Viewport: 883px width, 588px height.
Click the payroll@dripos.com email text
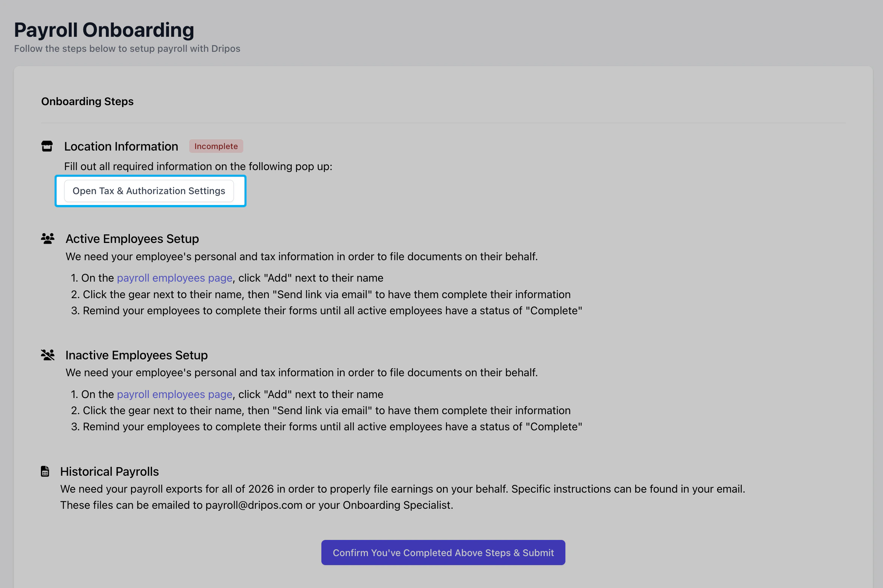(254, 505)
